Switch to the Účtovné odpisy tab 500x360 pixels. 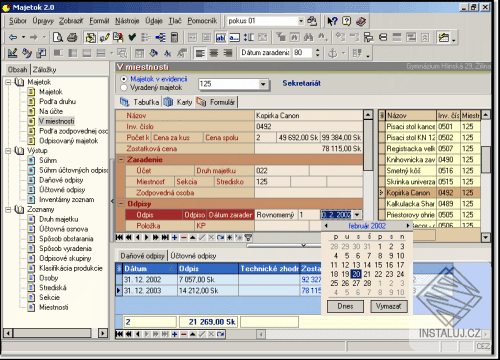click(x=193, y=256)
